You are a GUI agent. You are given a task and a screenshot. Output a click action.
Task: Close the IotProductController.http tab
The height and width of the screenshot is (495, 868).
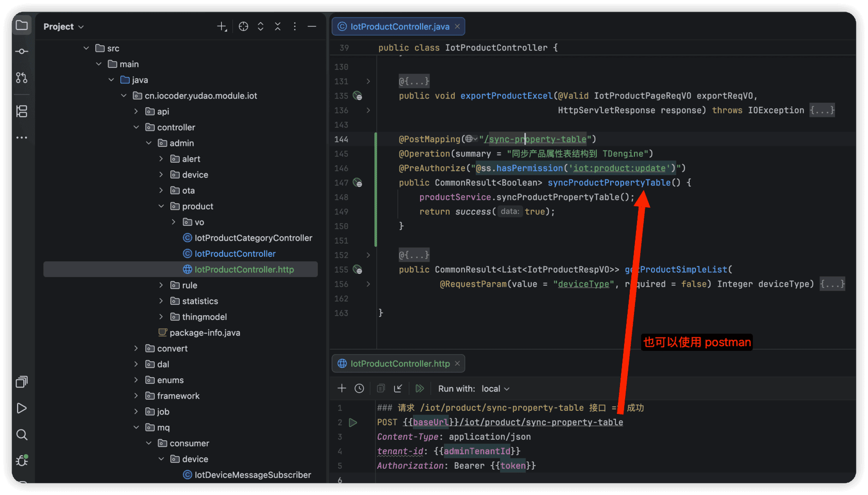[457, 364]
